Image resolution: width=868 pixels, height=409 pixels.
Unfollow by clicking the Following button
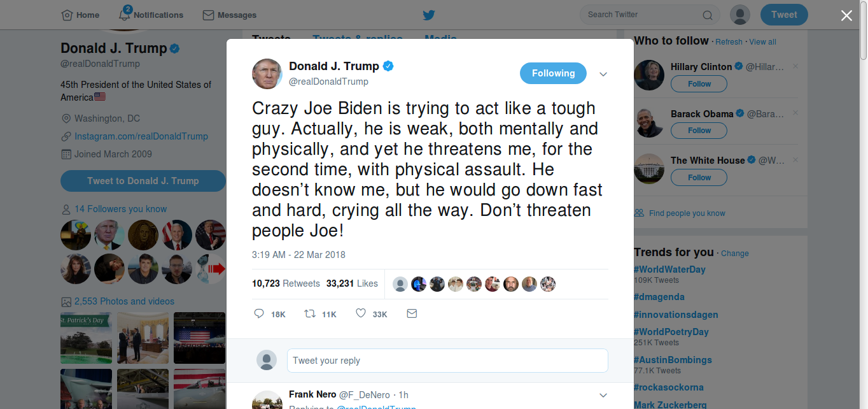coord(553,73)
